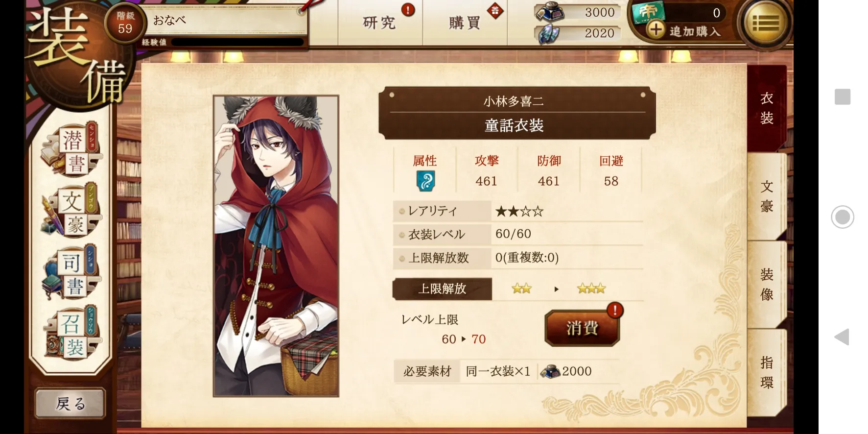Tap the ink bottle currency icon
Viewport: 868px width, 434px height.
point(549,13)
